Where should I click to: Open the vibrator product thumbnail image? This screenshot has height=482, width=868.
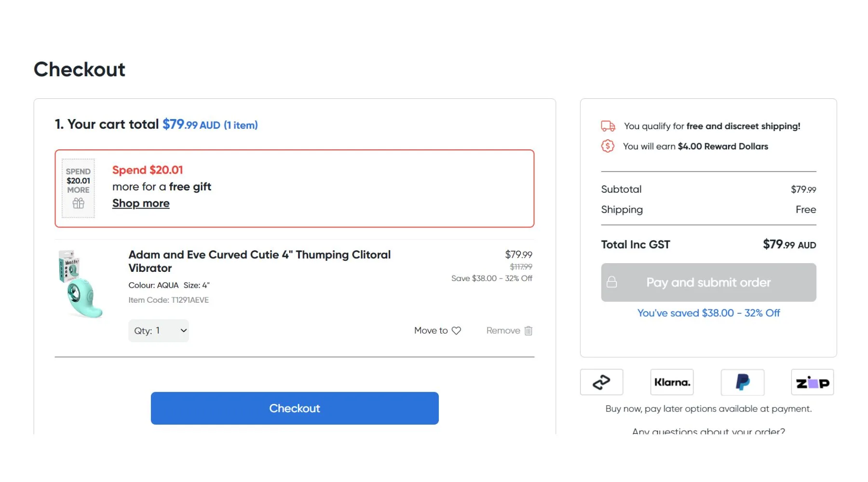pos(80,284)
